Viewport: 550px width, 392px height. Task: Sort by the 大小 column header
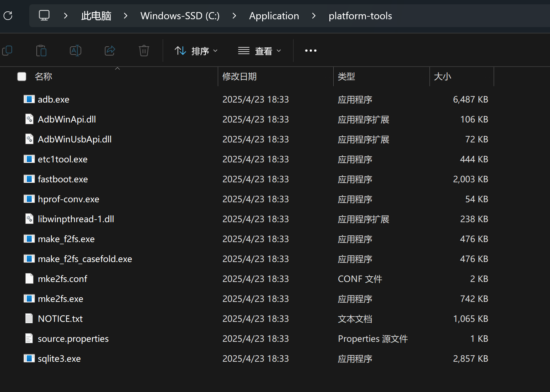442,77
